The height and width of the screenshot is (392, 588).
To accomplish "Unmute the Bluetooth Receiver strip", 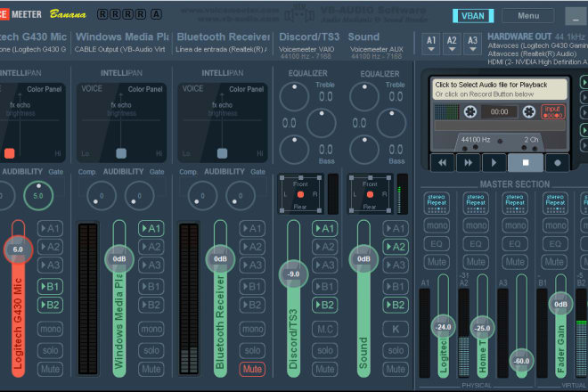I will [252, 369].
